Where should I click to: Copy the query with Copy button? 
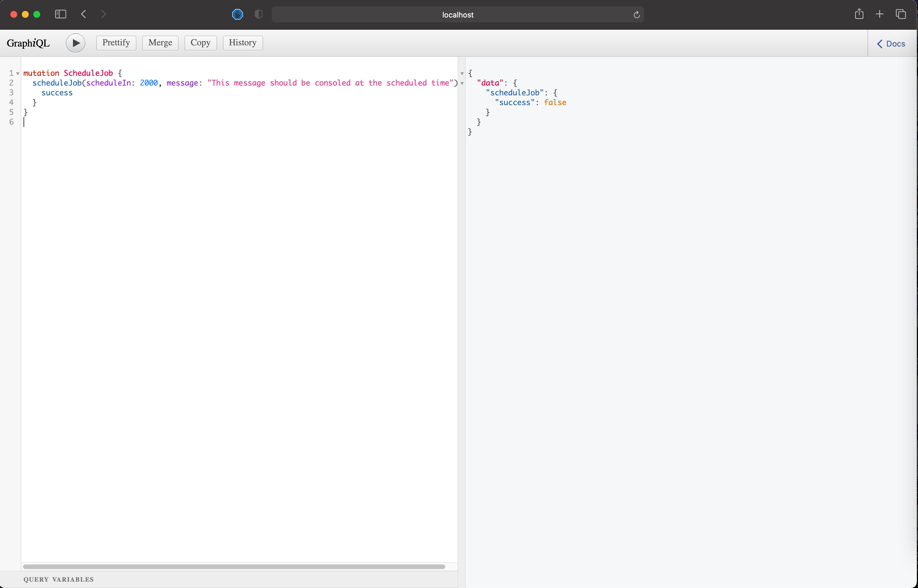pos(200,43)
